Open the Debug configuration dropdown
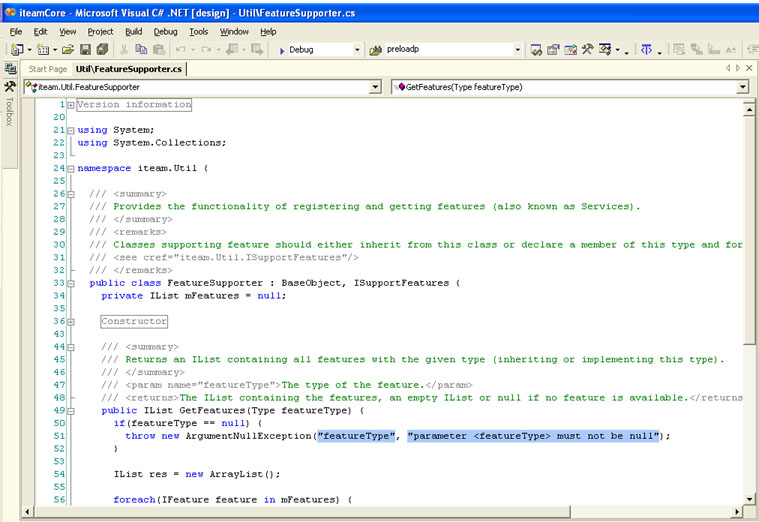759x522 pixels. pyautogui.click(x=357, y=49)
